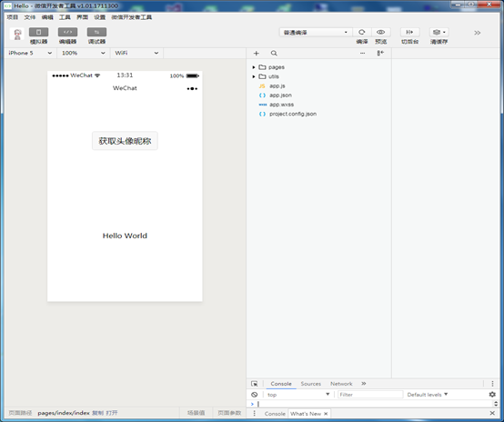
Task: Click the inspect element icon in devtools
Action: [x=254, y=384]
